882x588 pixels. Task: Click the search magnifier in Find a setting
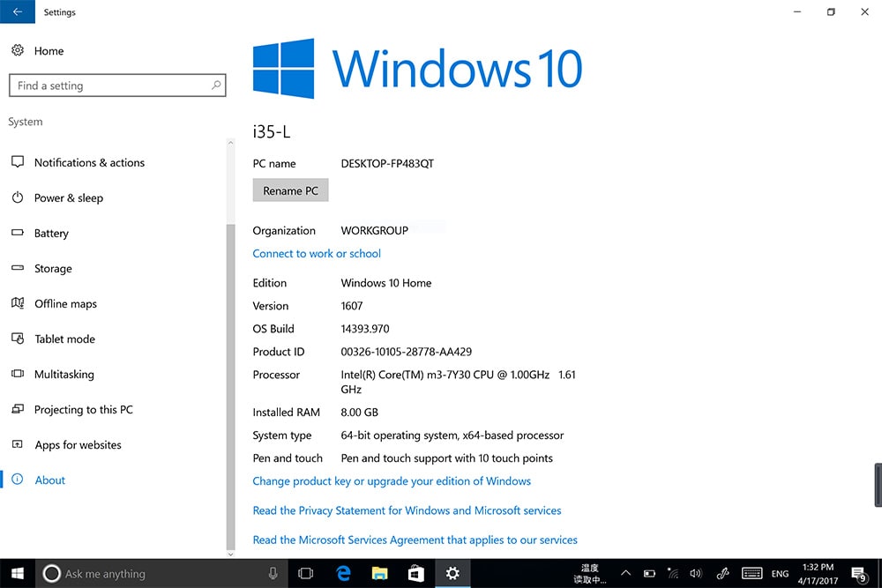(x=216, y=86)
